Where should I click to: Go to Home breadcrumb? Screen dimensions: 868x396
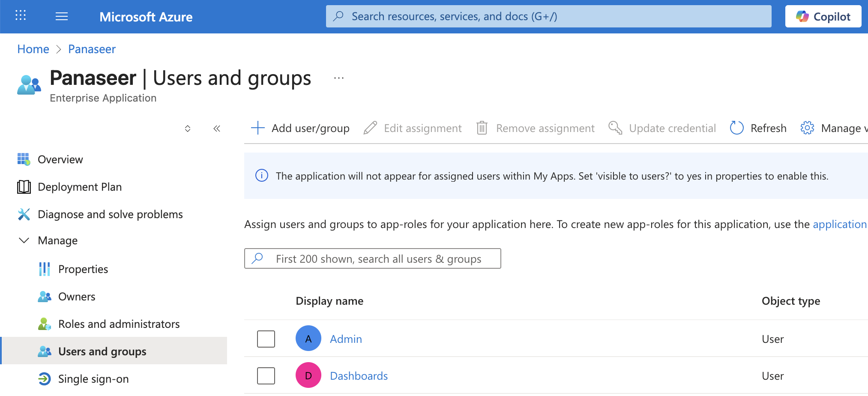(33, 49)
